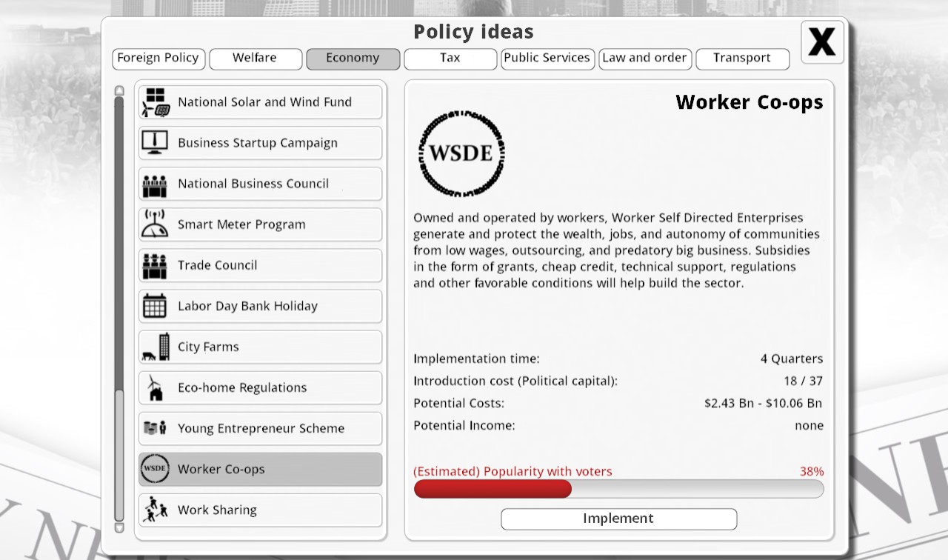The width and height of the screenshot is (948, 560).
Task: Click the Eco-home Regulations windmill house icon
Action: pyautogui.click(x=155, y=387)
